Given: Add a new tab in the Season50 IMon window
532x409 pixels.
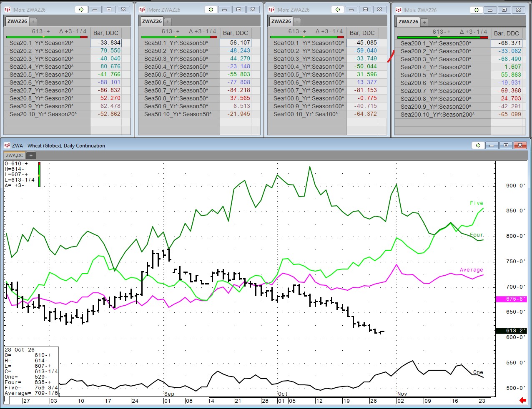Looking at the screenshot, I should (x=168, y=22).
